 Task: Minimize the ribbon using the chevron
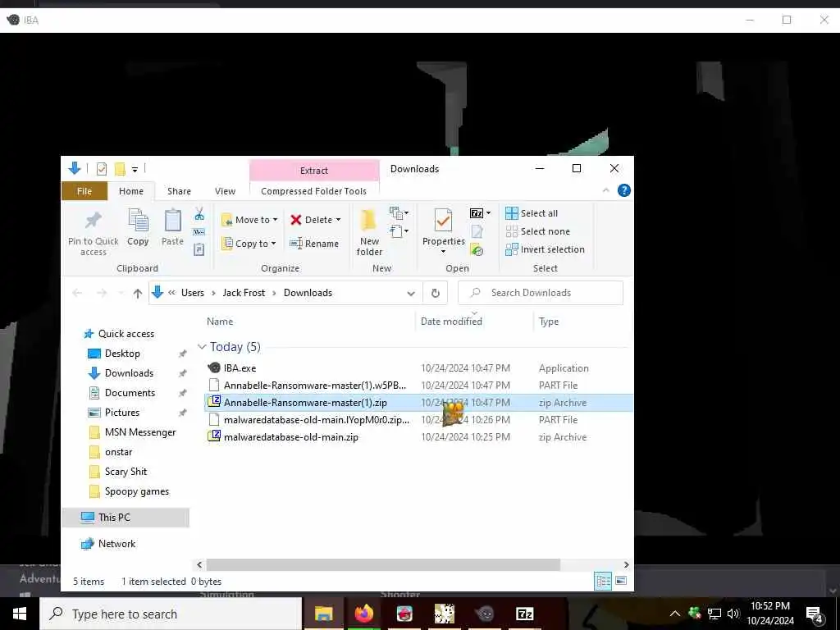(x=606, y=190)
